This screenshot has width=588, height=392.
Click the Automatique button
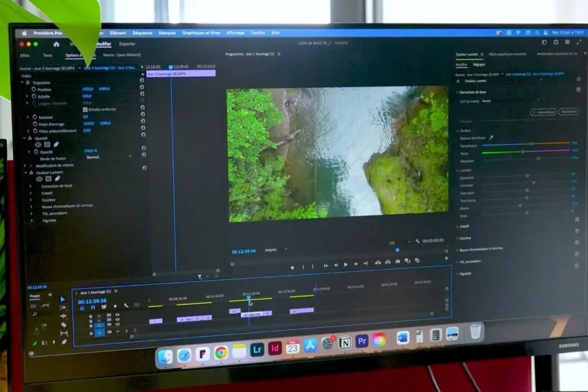(x=543, y=112)
